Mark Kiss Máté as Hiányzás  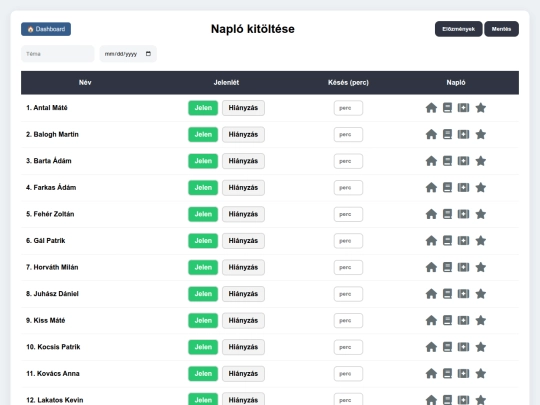coord(243,320)
